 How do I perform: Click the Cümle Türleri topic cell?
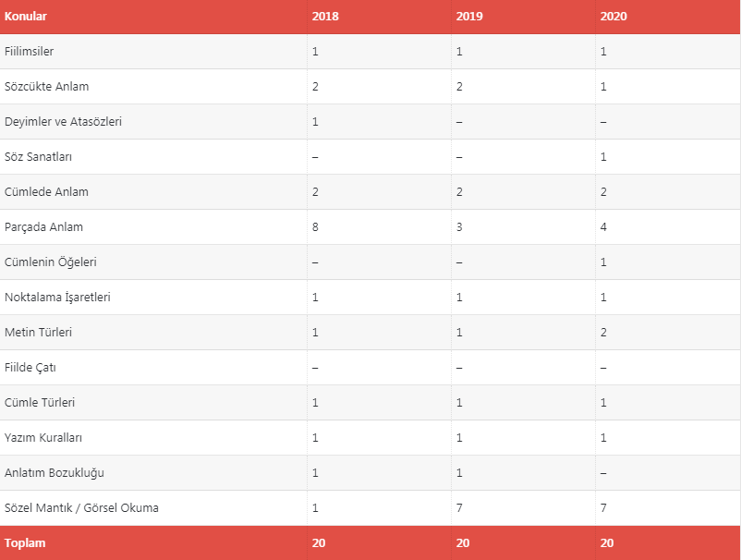click(x=39, y=402)
